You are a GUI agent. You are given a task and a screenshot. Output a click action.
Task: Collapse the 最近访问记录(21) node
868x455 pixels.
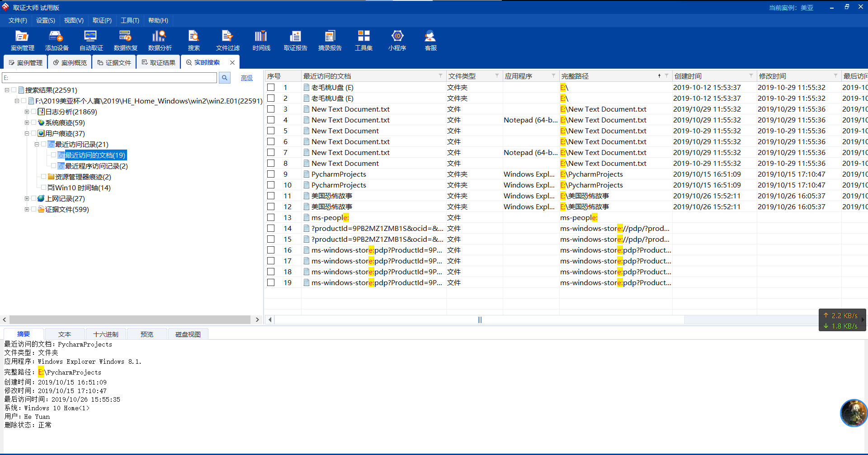37,144
